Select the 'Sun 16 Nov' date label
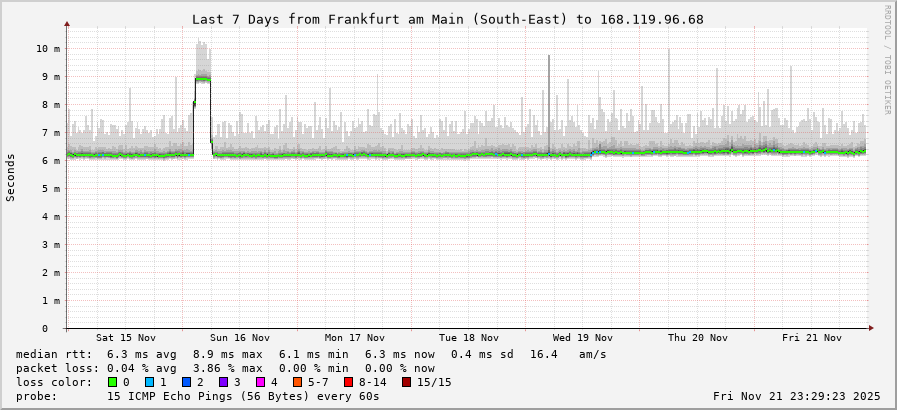This screenshot has width=897, height=410. [x=240, y=338]
